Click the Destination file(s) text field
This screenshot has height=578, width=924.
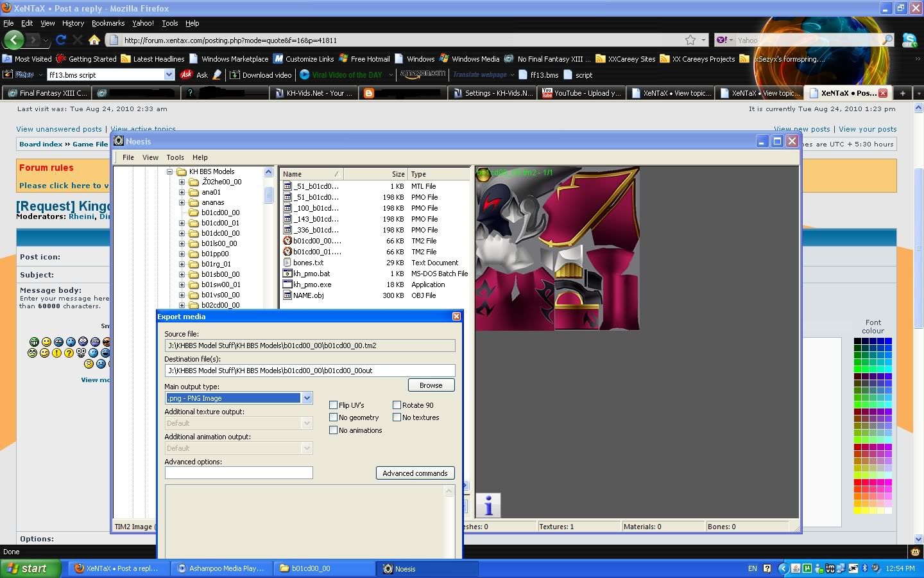310,371
